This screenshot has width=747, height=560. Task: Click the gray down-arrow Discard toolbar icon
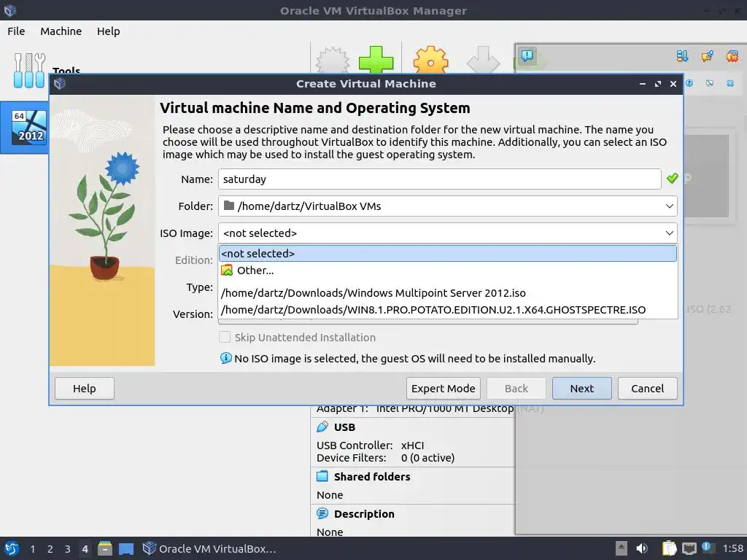click(x=483, y=60)
